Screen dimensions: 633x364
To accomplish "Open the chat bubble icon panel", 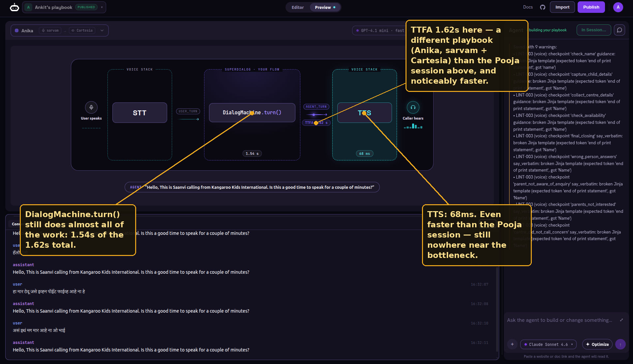I will click(619, 30).
